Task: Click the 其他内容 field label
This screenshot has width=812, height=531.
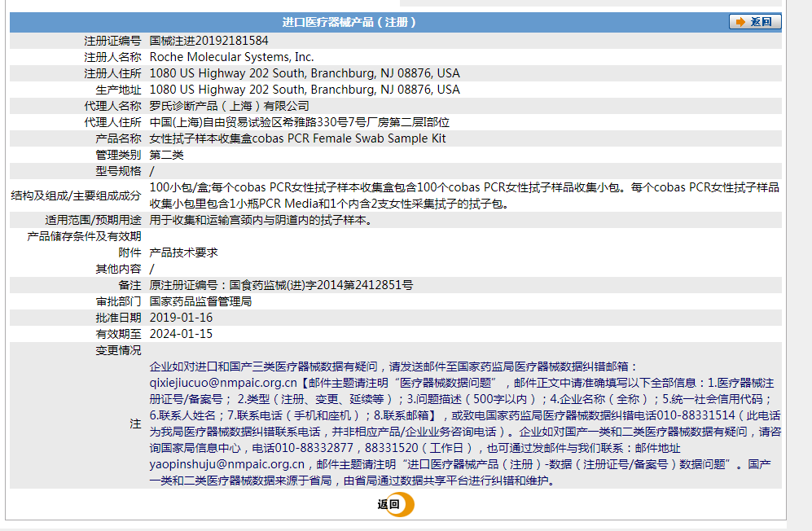Action: click(118, 270)
